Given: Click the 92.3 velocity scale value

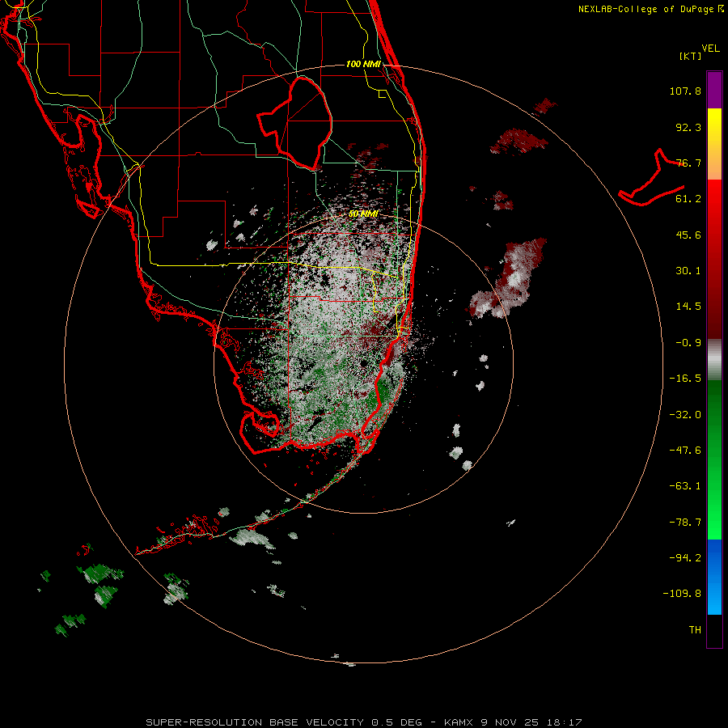Looking at the screenshot, I should tap(688, 127).
